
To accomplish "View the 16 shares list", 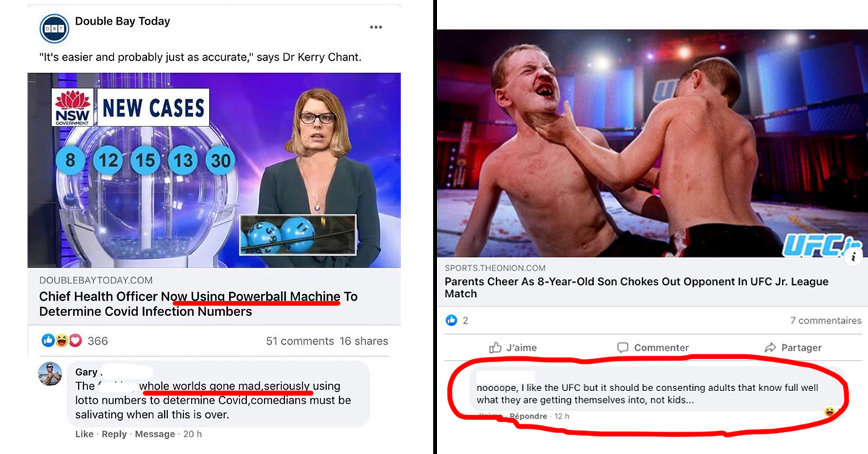I will (364, 340).
